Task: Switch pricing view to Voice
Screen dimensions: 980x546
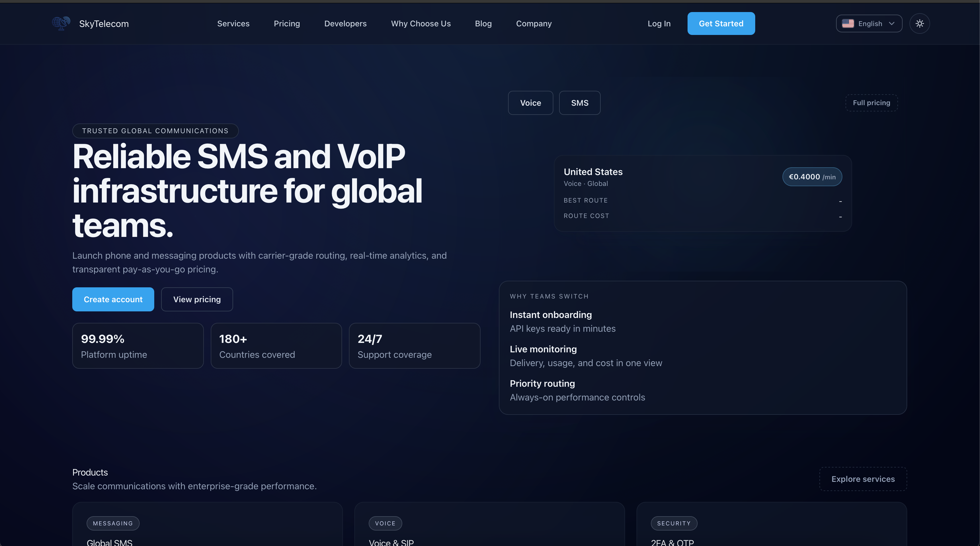Action: [x=530, y=103]
